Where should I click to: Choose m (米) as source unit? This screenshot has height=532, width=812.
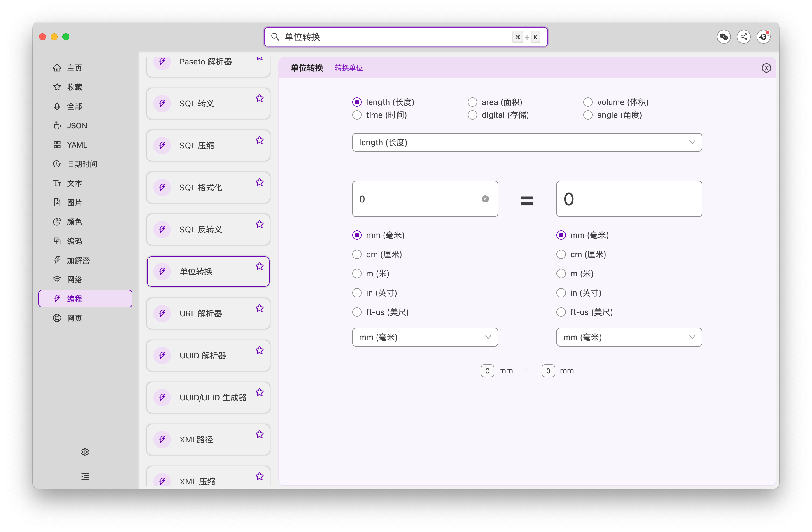point(357,274)
